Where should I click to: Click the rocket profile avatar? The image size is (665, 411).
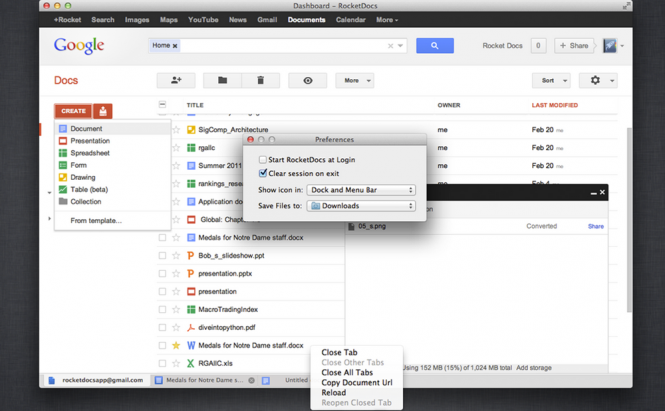(610, 45)
